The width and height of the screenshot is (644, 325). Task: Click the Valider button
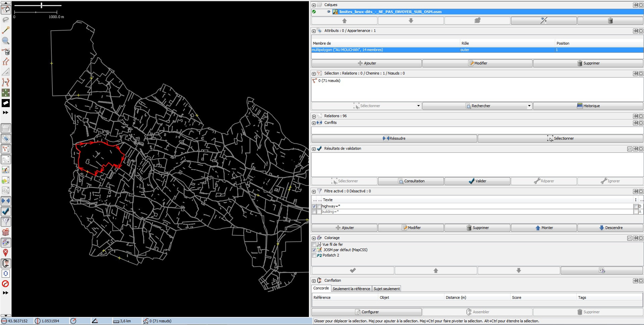tap(477, 181)
